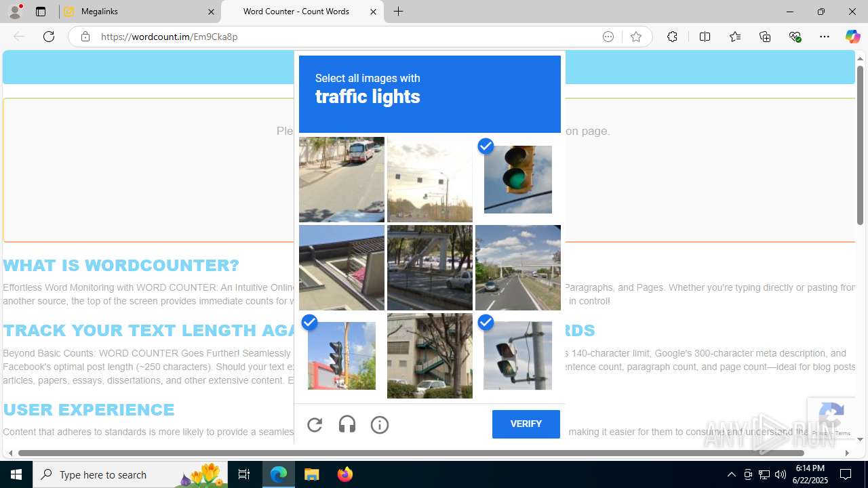Open the Favorites list icon
Image resolution: width=868 pixels, height=488 pixels.
[x=735, y=37]
